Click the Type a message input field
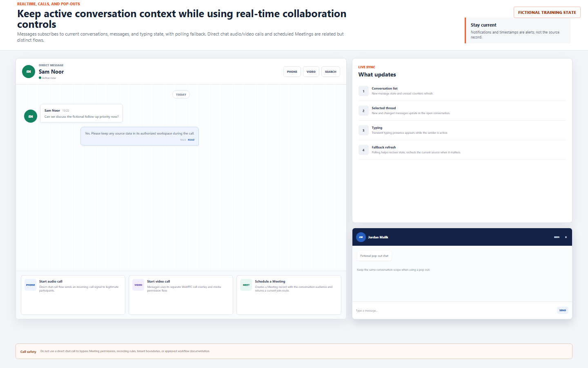Image resolution: width=588 pixels, height=368 pixels. [454, 310]
